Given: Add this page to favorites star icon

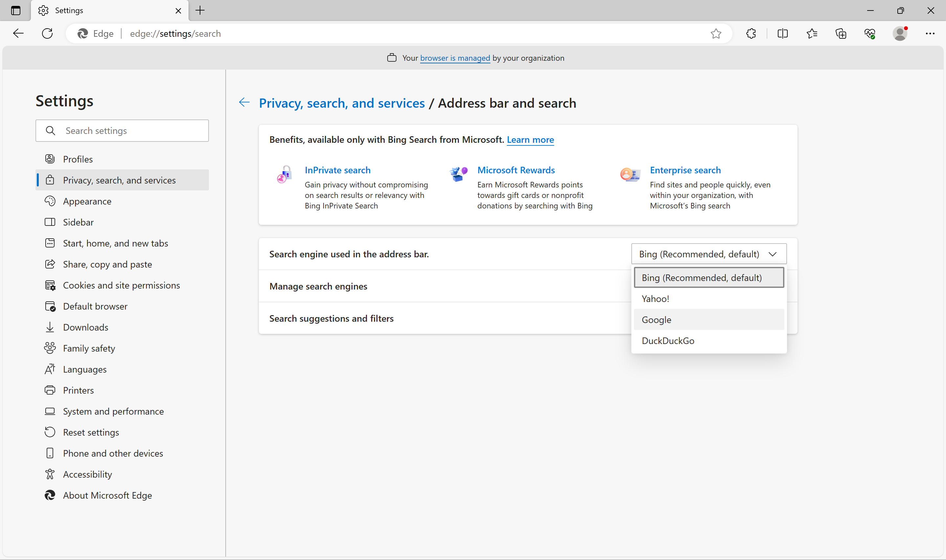Looking at the screenshot, I should 716,33.
